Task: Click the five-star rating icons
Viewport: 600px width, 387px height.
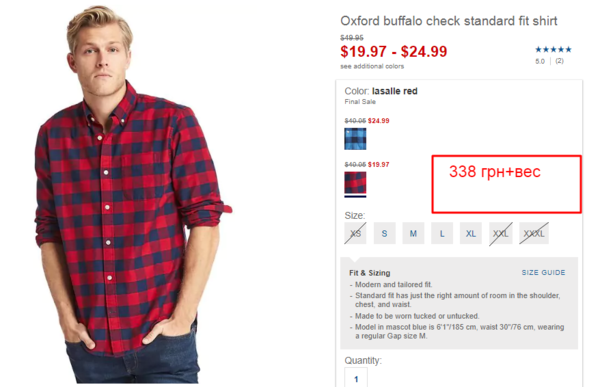Action: [x=553, y=49]
